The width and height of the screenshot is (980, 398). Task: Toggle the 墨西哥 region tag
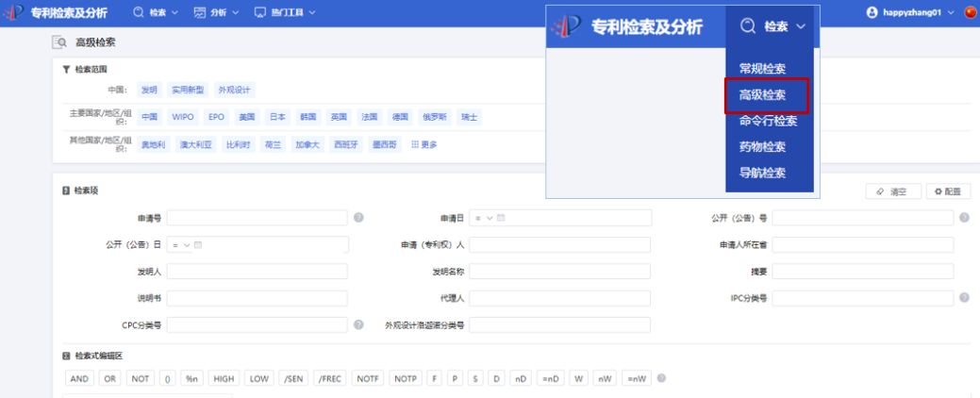coord(383,145)
